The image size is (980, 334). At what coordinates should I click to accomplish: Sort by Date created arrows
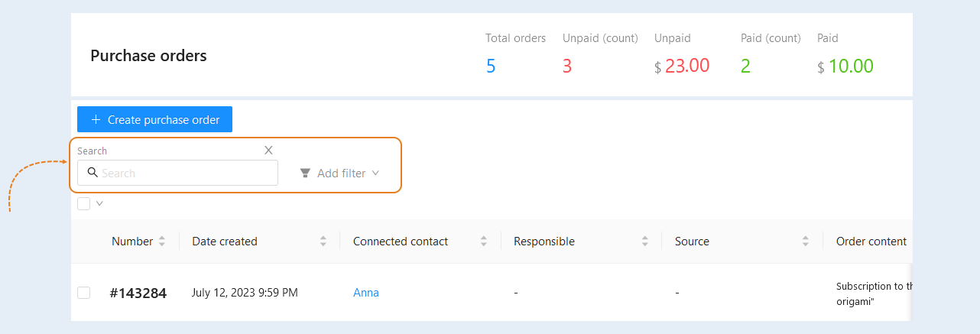tap(323, 242)
